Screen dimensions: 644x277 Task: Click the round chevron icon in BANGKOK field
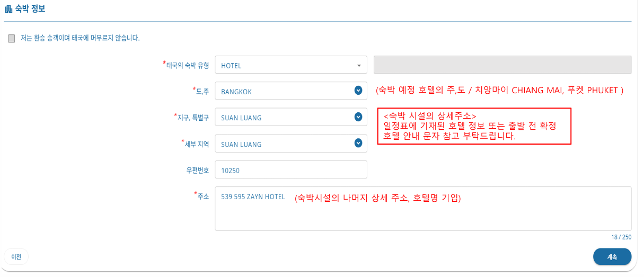358,91
